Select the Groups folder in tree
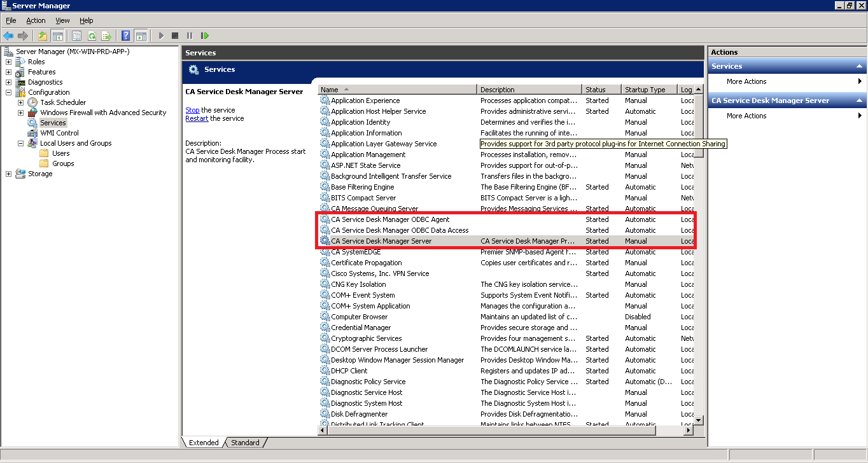Screen dimensions: 868x463 pos(63,163)
